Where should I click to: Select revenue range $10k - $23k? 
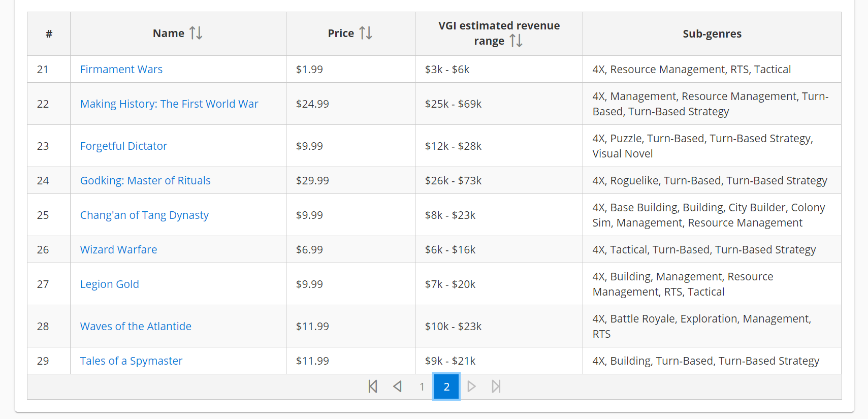click(x=453, y=326)
